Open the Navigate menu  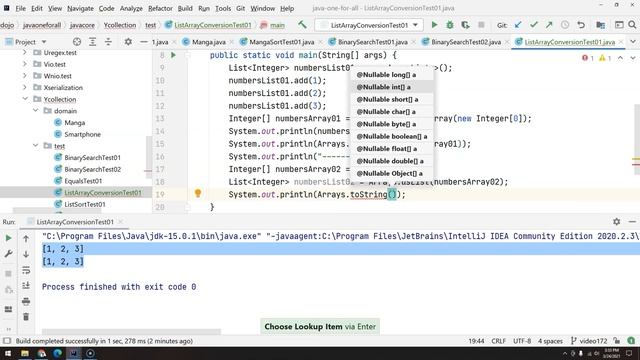click(x=80, y=8)
